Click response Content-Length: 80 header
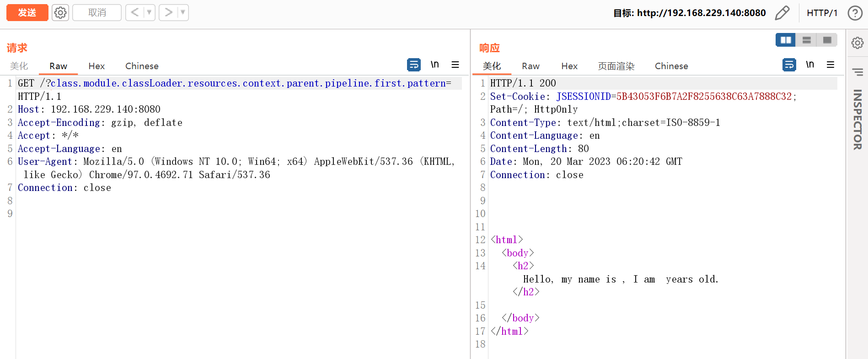This screenshot has height=359, width=868. click(540, 149)
